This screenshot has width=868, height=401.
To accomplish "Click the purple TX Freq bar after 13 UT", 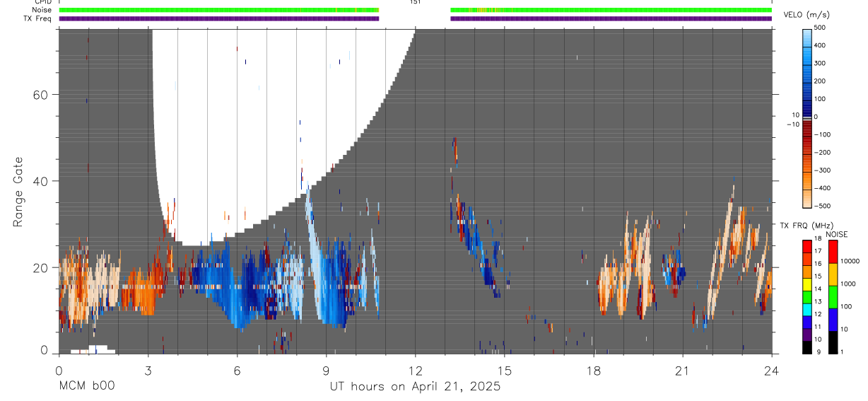I will coord(611,18).
